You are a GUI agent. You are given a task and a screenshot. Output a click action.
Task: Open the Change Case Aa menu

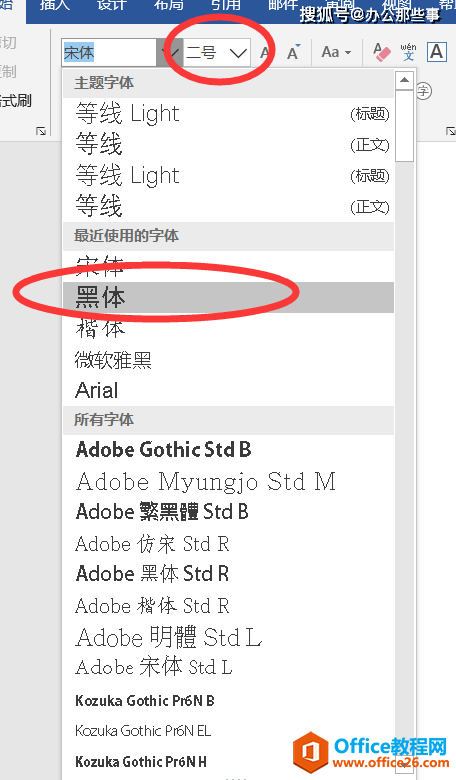point(336,52)
